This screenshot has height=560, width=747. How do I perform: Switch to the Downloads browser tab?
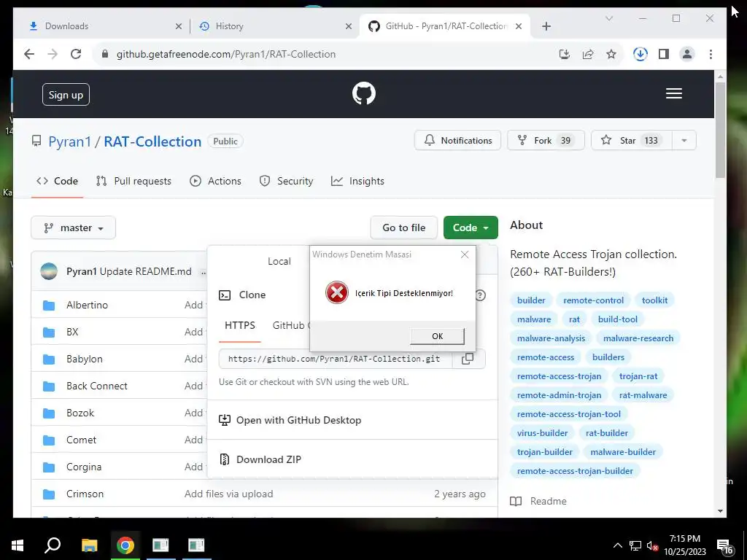[106, 26]
